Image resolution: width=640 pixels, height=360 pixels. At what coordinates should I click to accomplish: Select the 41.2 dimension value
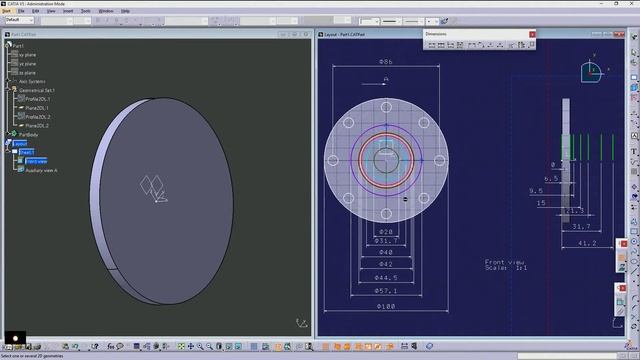coord(587,243)
